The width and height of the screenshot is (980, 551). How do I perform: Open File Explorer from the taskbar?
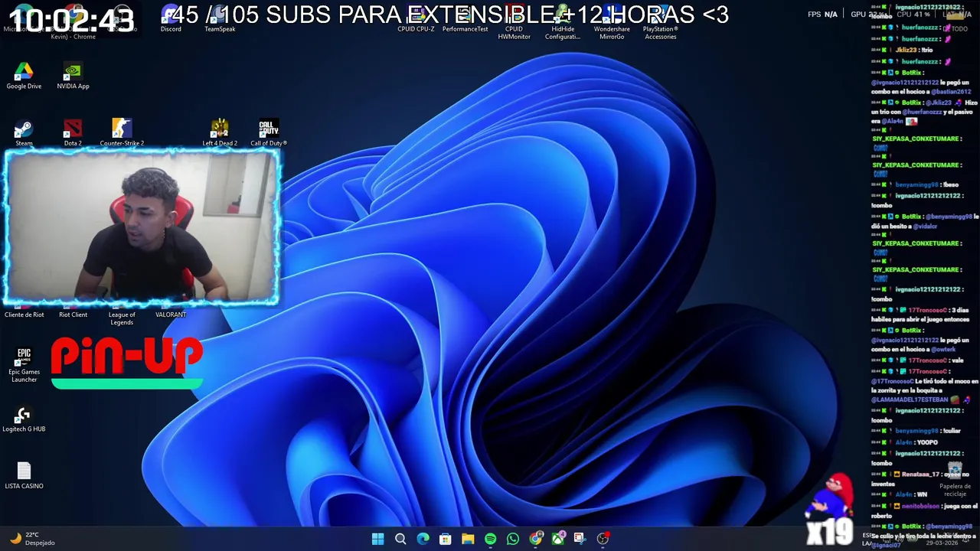pyautogui.click(x=468, y=539)
